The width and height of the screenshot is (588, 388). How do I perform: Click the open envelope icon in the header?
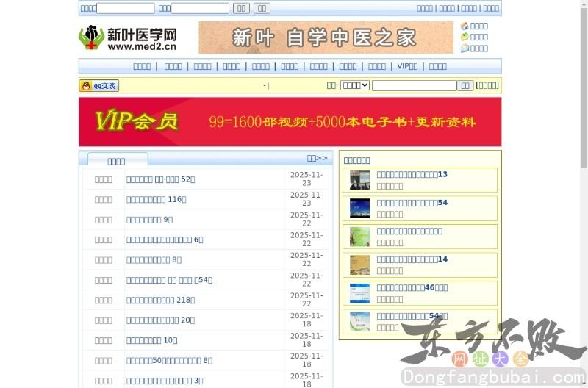click(x=465, y=48)
